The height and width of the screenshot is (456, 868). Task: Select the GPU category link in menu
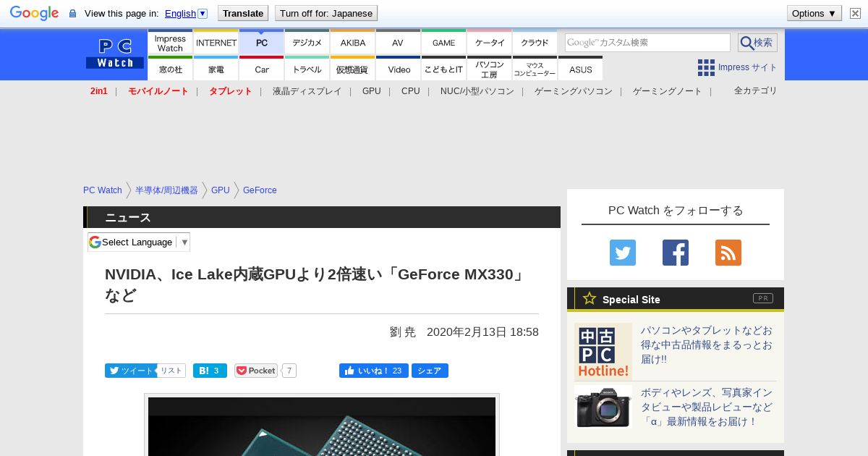click(372, 91)
